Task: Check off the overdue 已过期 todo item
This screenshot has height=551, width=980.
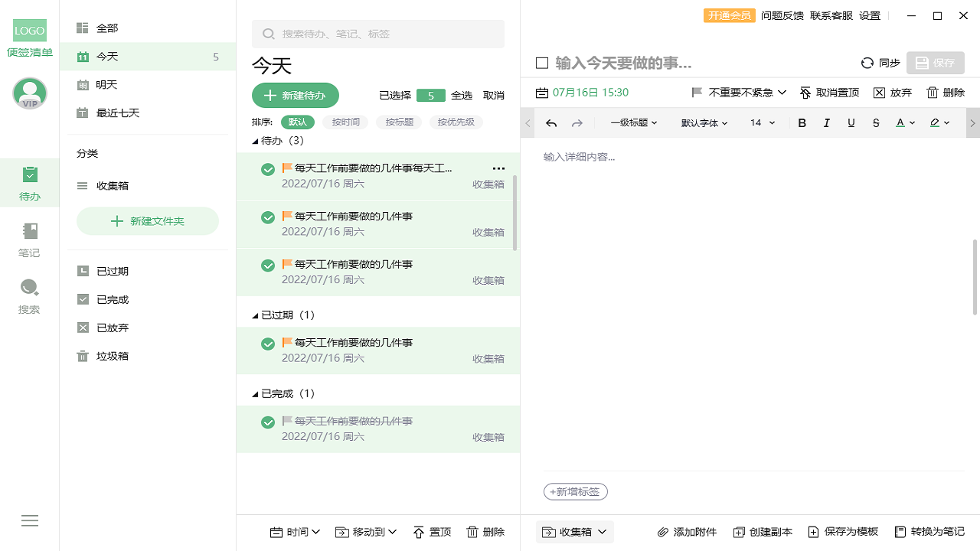Action: coord(267,342)
